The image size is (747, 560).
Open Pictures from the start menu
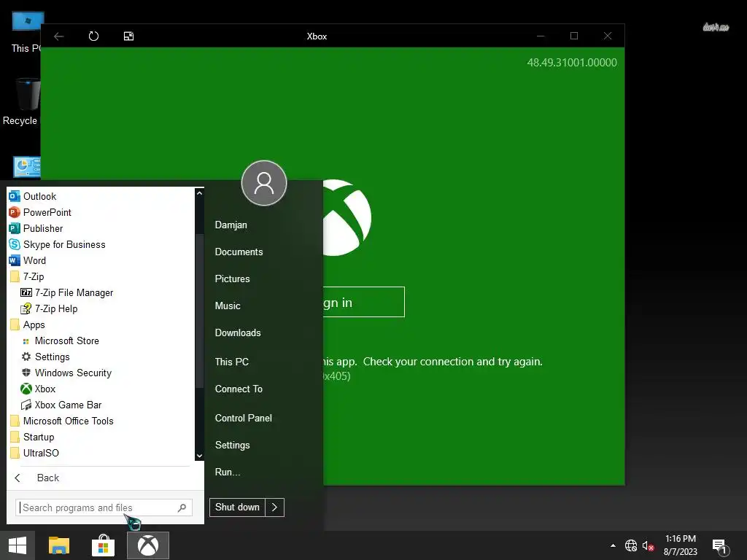point(232,279)
